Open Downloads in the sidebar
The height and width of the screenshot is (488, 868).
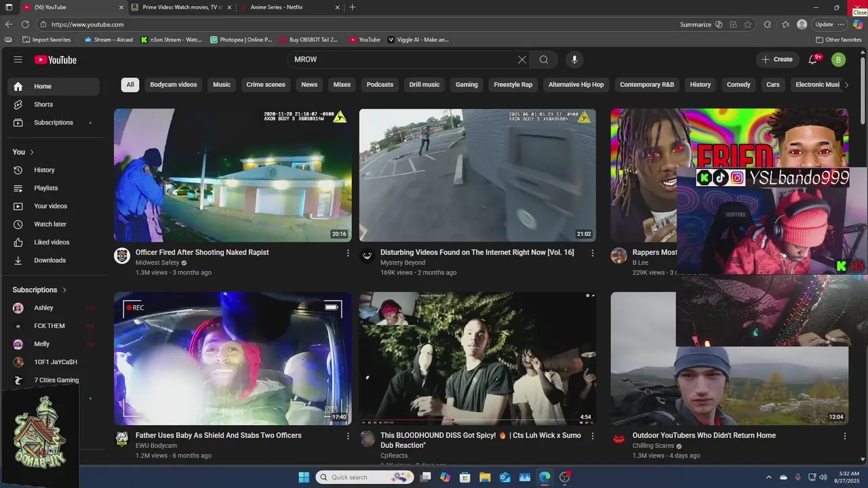(53, 260)
